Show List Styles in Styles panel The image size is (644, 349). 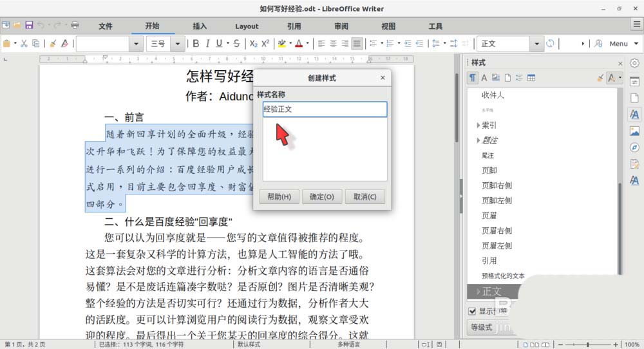coord(520,78)
